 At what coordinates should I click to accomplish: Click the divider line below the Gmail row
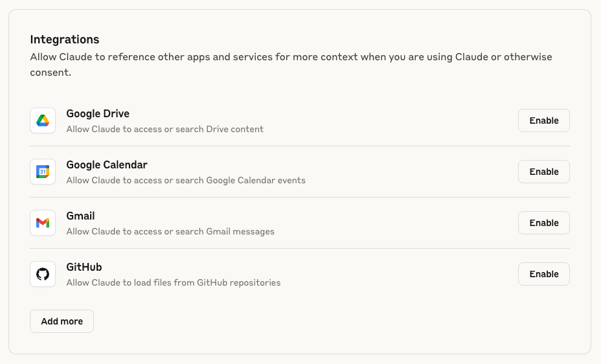pyautogui.click(x=300, y=248)
